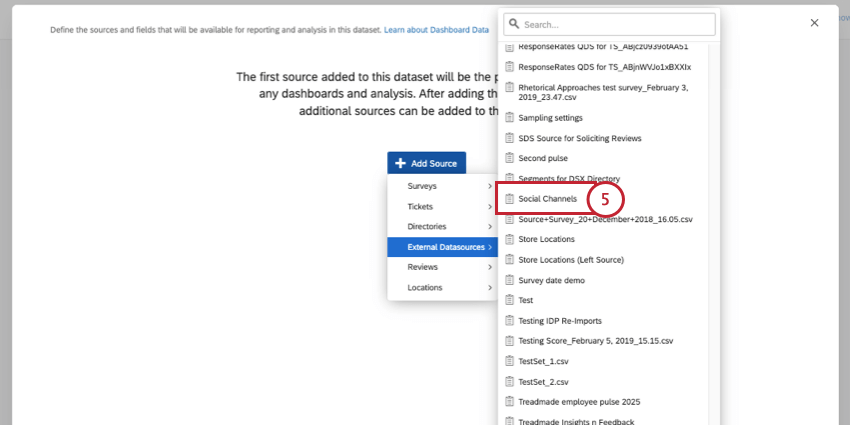
Task: Expand the chevron next to Reviews
Action: (x=490, y=267)
